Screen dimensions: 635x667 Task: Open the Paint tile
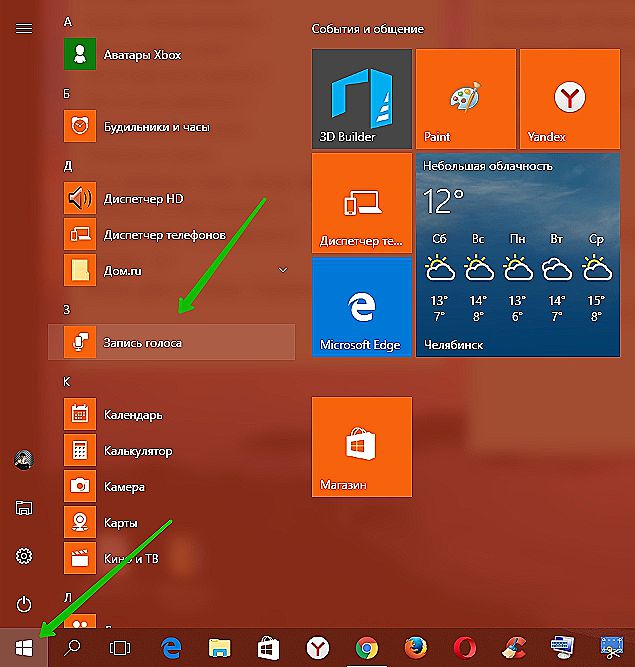click(x=466, y=99)
